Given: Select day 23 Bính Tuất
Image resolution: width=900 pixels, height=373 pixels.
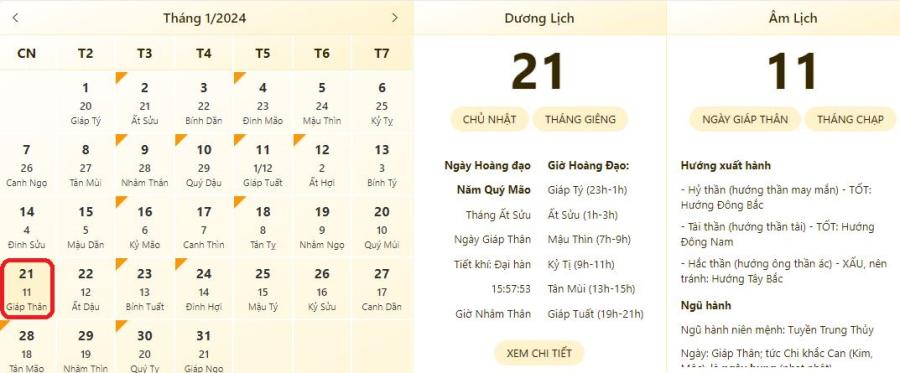Looking at the screenshot, I should point(145,289).
